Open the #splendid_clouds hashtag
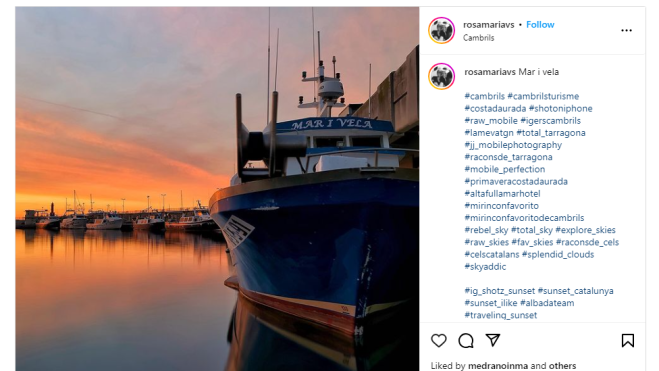 tap(558, 254)
